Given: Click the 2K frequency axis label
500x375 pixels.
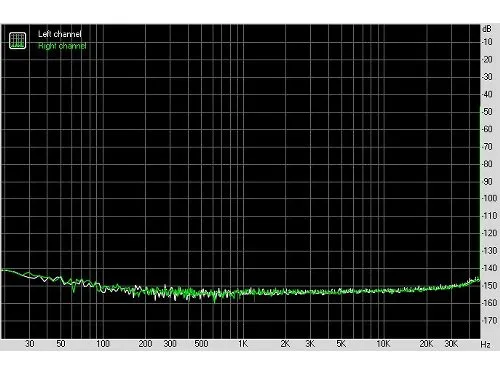Looking at the screenshot, I should pyautogui.click(x=285, y=344).
